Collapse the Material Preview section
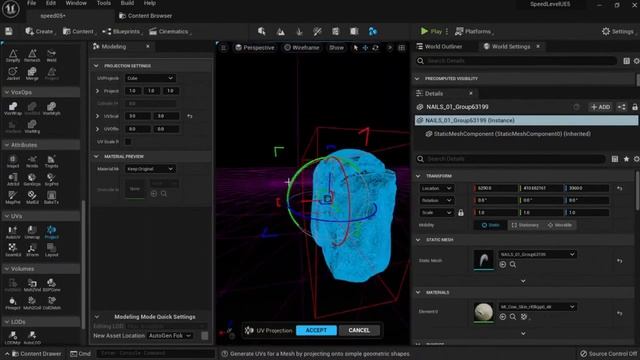 point(96,156)
